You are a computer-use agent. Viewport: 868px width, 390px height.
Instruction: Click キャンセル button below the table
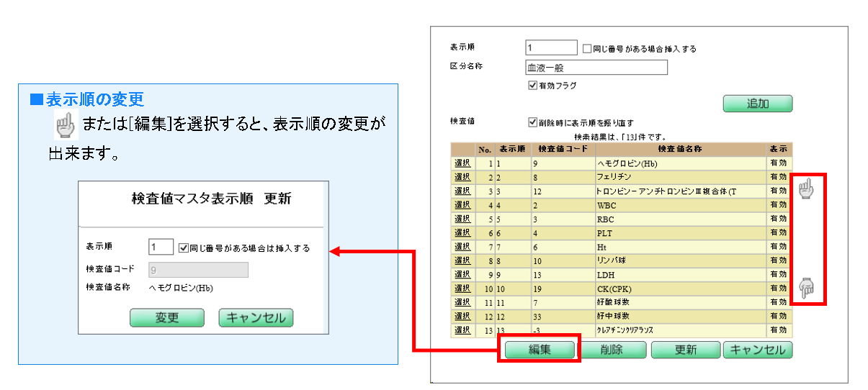pyautogui.click(x=758, y=350)
